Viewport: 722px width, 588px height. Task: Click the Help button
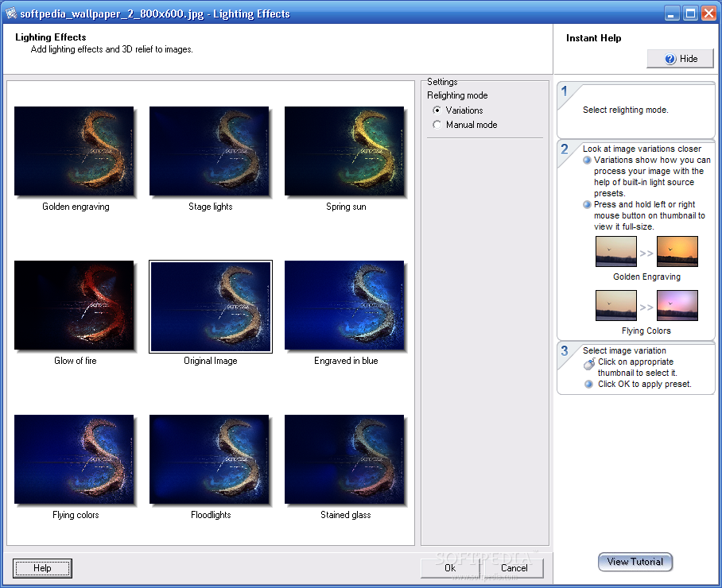pyautogui.click(x=42, y=568)
